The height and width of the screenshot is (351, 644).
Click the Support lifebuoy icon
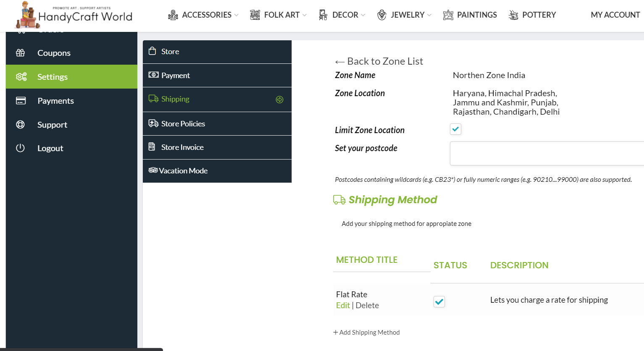(20, 125)
